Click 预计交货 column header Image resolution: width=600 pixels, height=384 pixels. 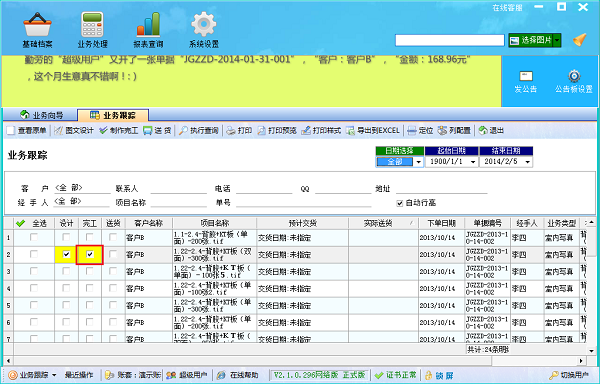point(302,223)
